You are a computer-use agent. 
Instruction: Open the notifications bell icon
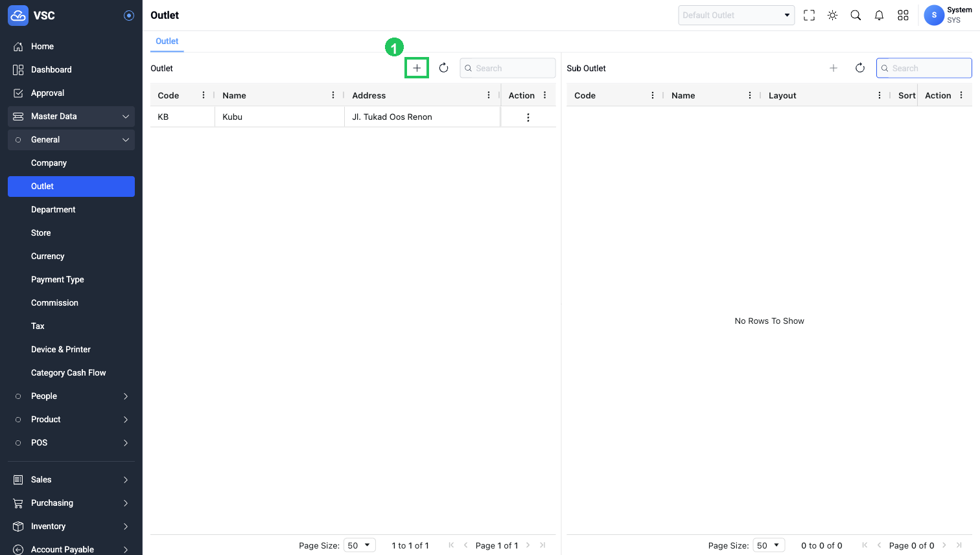tap(879, 16)
